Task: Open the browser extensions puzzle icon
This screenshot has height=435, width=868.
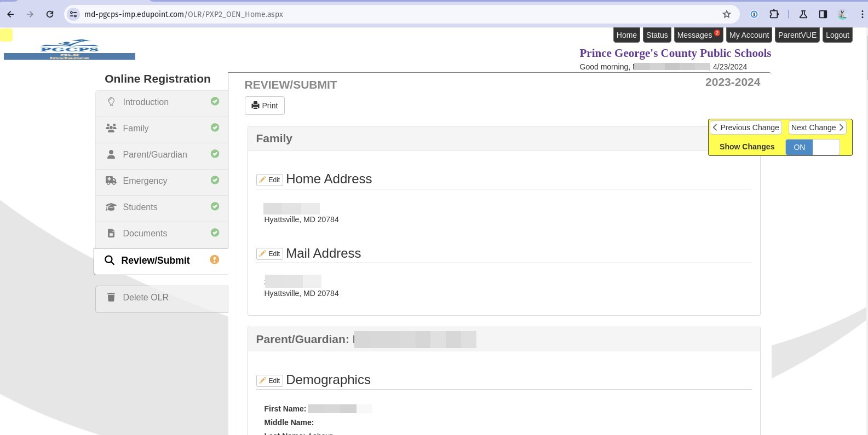Action: 774,14
